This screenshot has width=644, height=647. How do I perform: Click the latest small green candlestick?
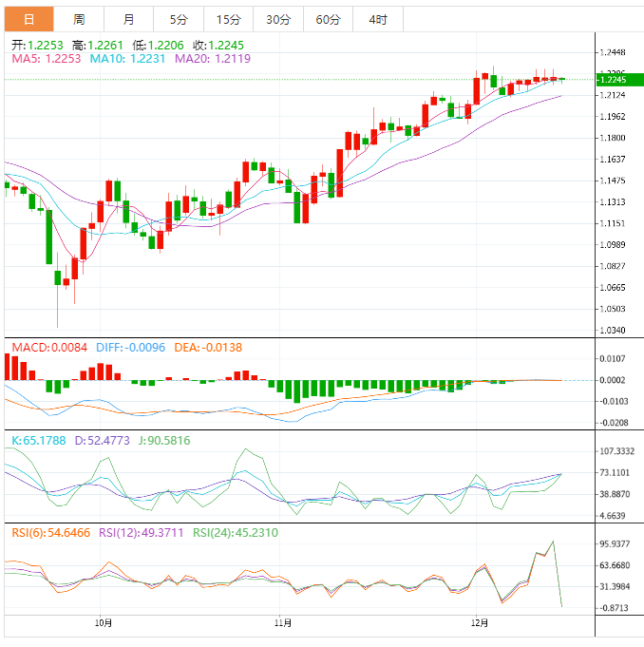[562, 79]
